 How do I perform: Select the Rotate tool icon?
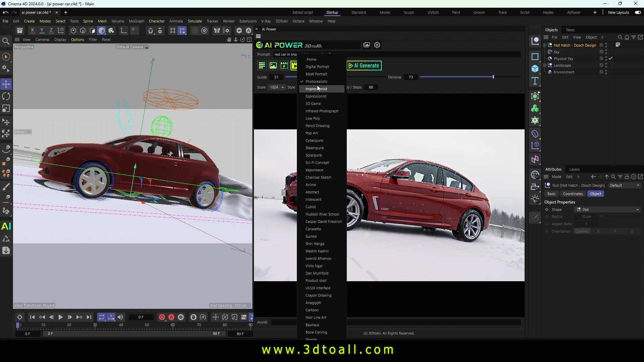coord(6,96)
